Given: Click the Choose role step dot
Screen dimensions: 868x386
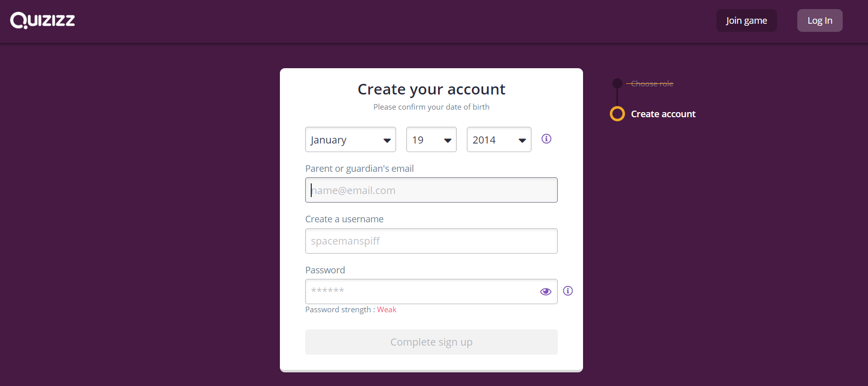Looking at the screenshot, I should click(x=617, y=83).
